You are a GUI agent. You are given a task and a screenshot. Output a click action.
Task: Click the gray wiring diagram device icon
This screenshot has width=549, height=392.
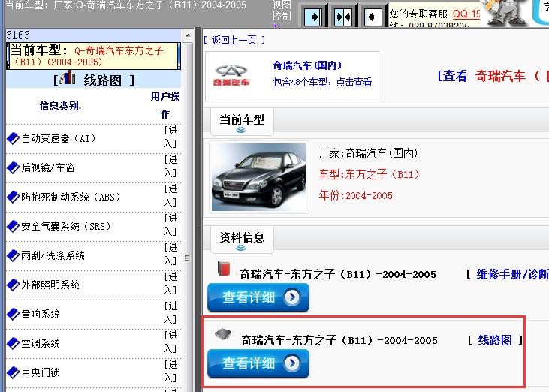click(x=223, y=334)
